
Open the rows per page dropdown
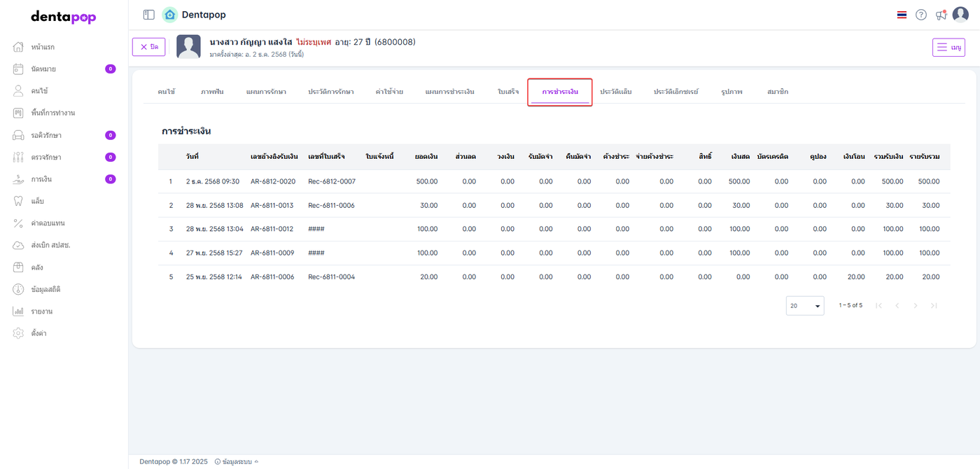tap(804, 306)
